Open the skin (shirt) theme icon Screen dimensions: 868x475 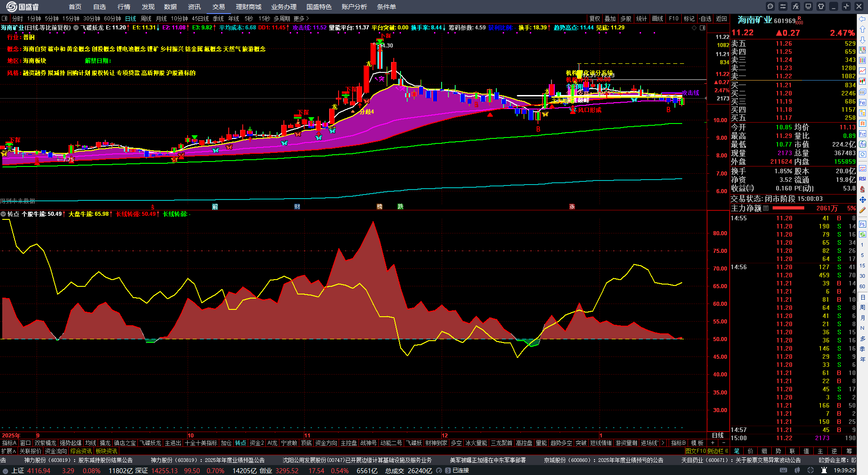(x=821, y=6)
